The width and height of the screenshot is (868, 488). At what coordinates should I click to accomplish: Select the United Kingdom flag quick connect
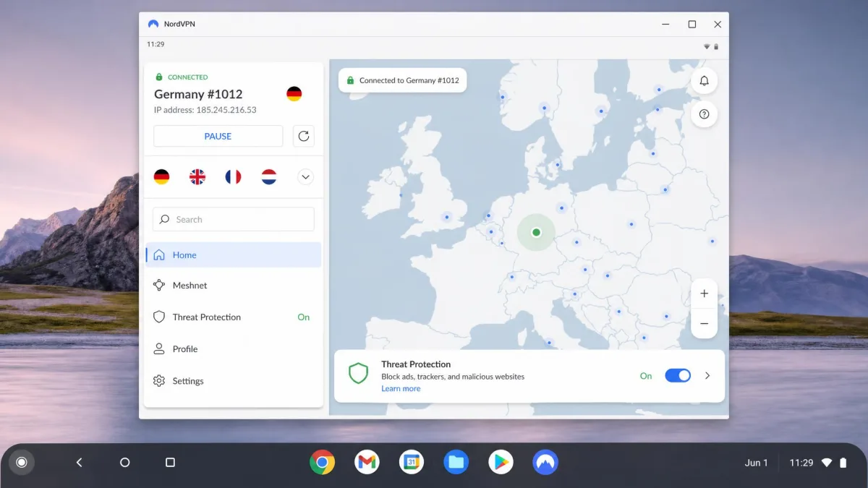coord(197,176)
